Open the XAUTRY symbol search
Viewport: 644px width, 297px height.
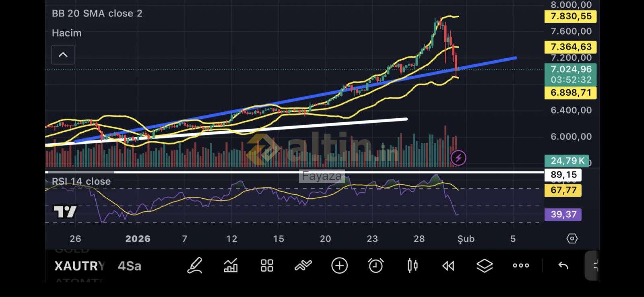coord(79,266)
